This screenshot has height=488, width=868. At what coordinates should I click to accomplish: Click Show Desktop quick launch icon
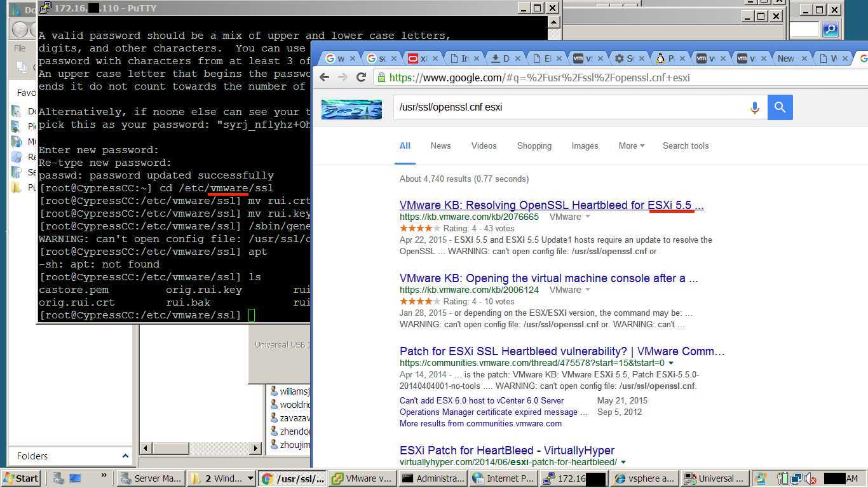pos(75,478)
